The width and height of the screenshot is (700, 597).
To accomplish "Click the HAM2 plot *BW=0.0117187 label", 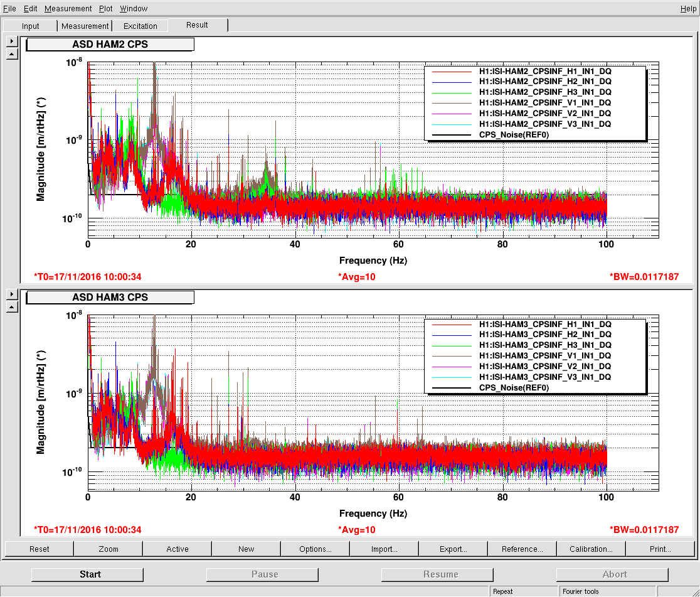I will click(644, 277).
